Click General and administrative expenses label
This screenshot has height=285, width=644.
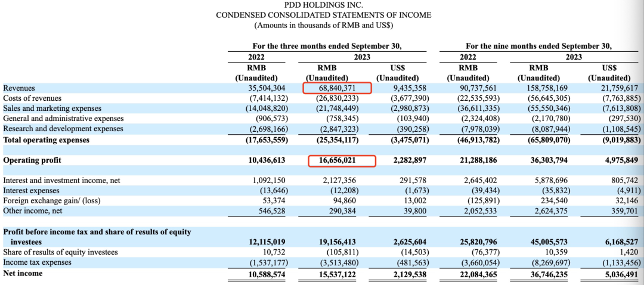tap(63, 119)
